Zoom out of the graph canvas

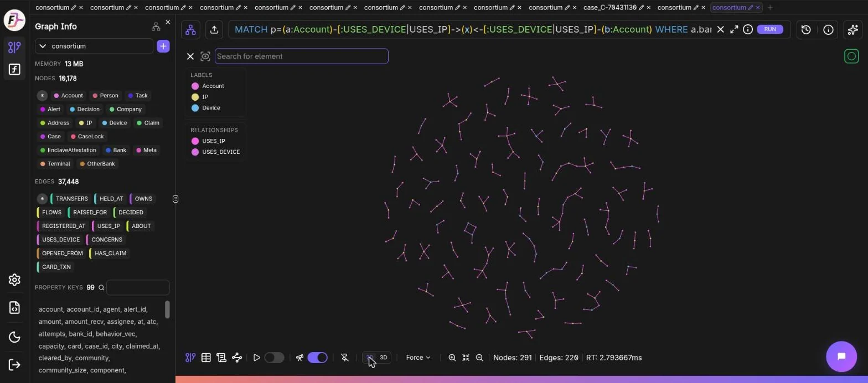click(479, 358)
